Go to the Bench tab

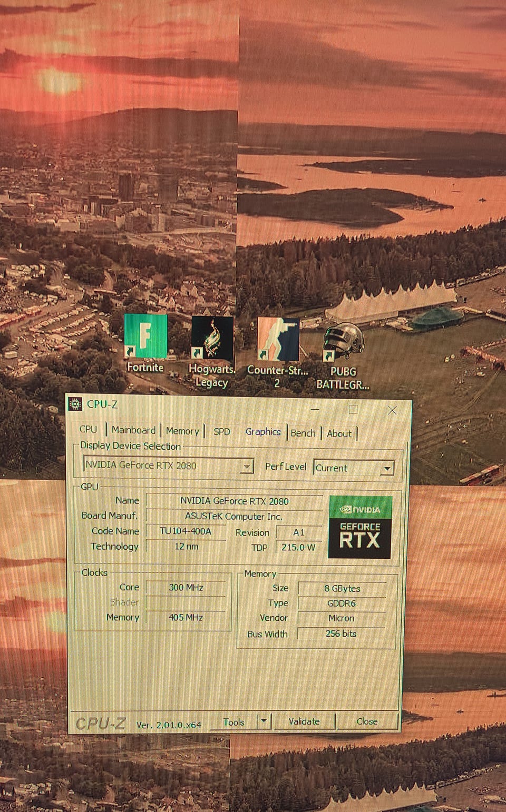tap(303, 433)
